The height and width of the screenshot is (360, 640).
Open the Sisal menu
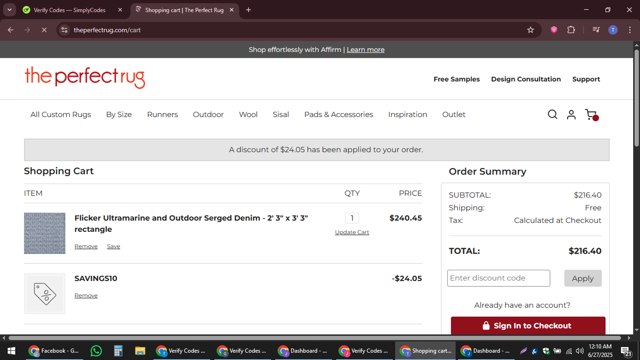(x=281, y=115)
